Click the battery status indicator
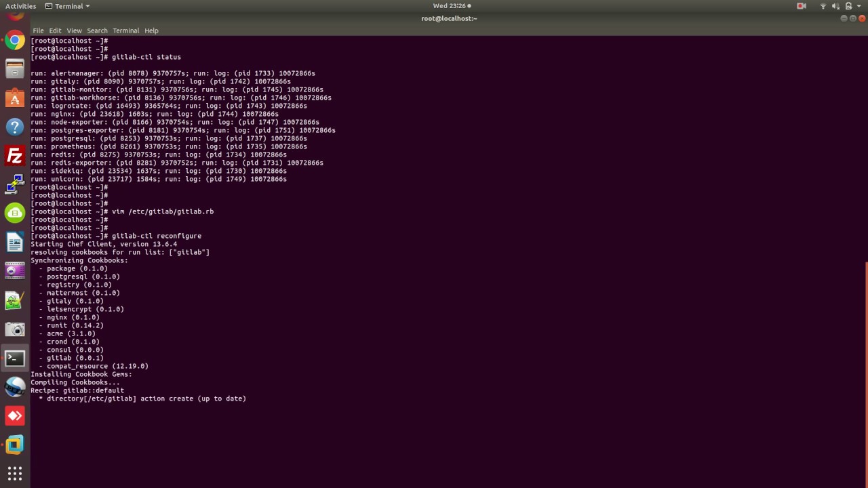The height and width of the screenshot is (488, 868). point(848,6)
